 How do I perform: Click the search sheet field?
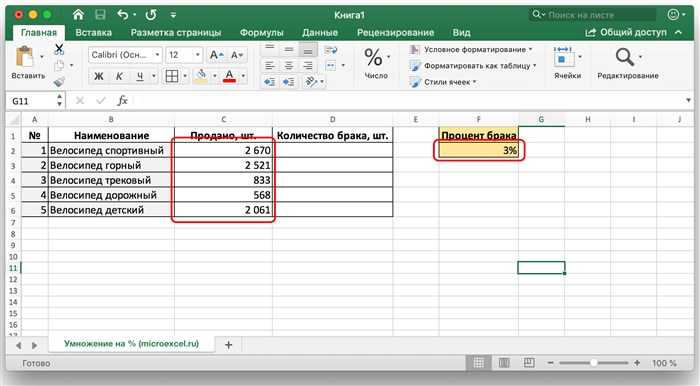coord(592,15)
